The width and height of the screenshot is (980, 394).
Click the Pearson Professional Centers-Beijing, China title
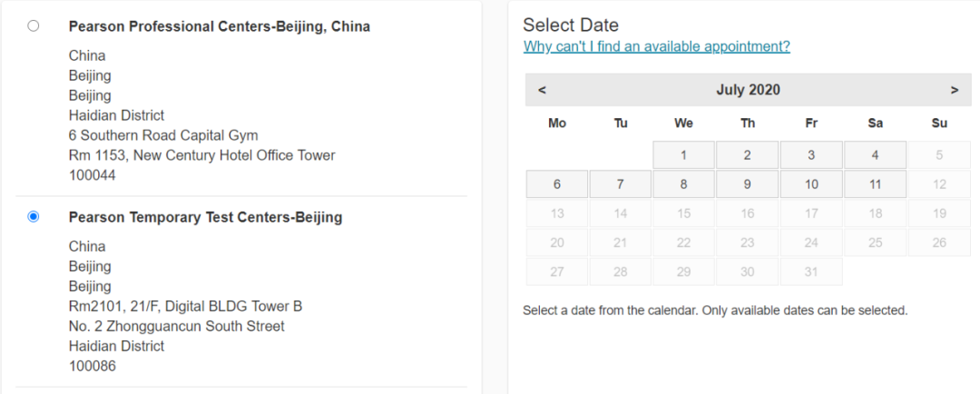[x=219, y=26]
